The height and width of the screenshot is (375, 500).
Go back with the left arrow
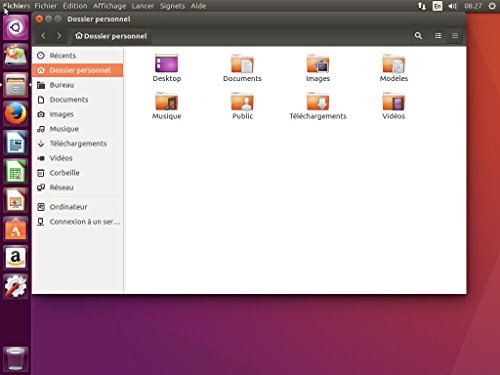pos(43,36)
